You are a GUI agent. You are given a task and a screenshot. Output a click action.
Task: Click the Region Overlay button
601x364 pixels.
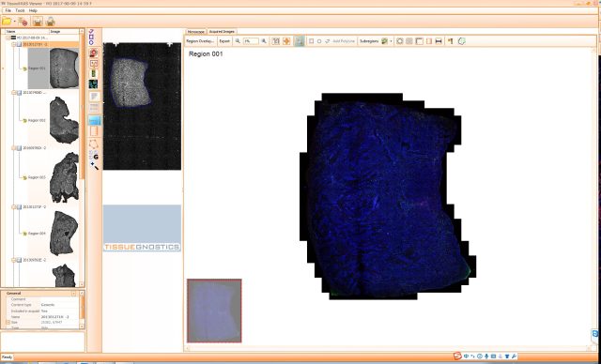click(x=200, y=41)
